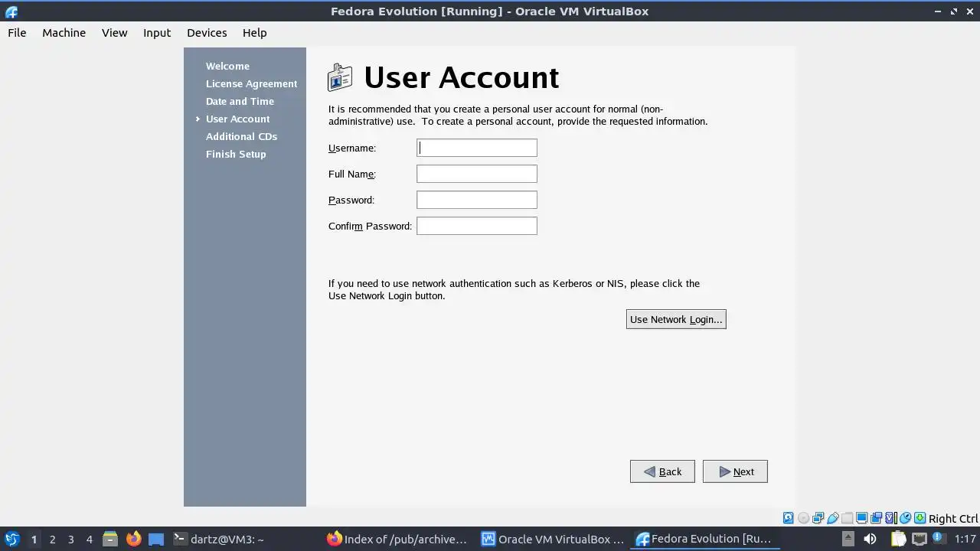
Task: Launch Firefox from the taskbar quick launcher
Action: [x=133, y=539]
